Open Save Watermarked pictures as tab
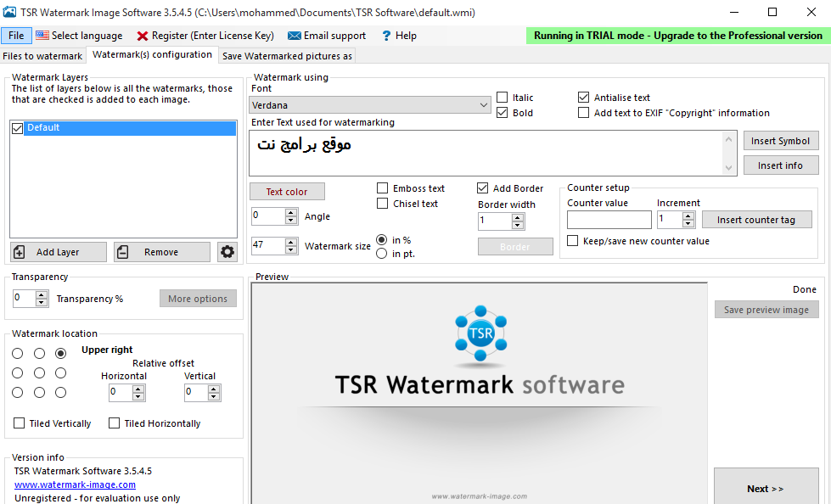This screenshot has height=504, width=831. tap(287, 56)
